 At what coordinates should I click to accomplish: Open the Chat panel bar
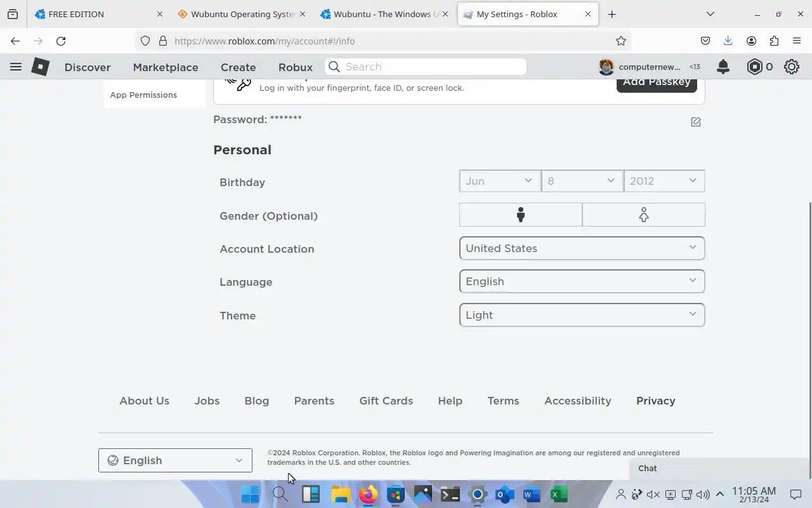click(718, 469)
